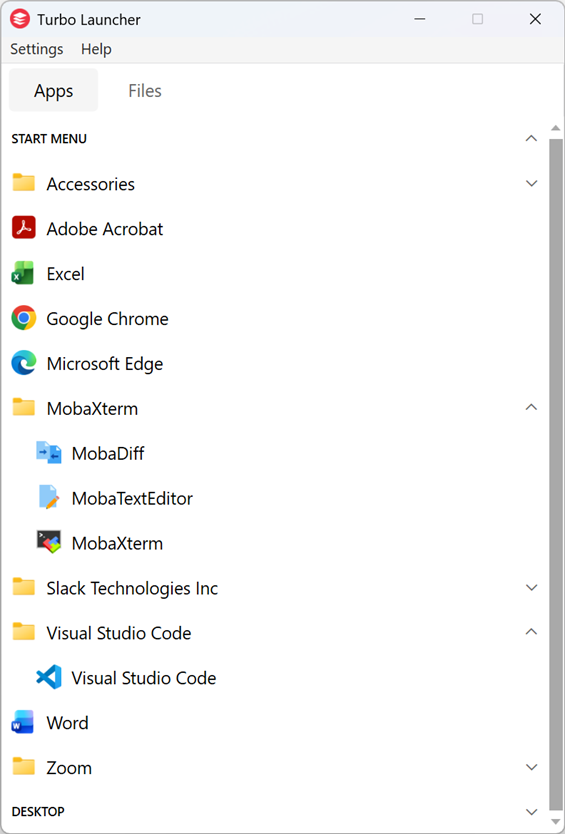Click the Visual Studio Code folder icon

click(x=23, y=631)
